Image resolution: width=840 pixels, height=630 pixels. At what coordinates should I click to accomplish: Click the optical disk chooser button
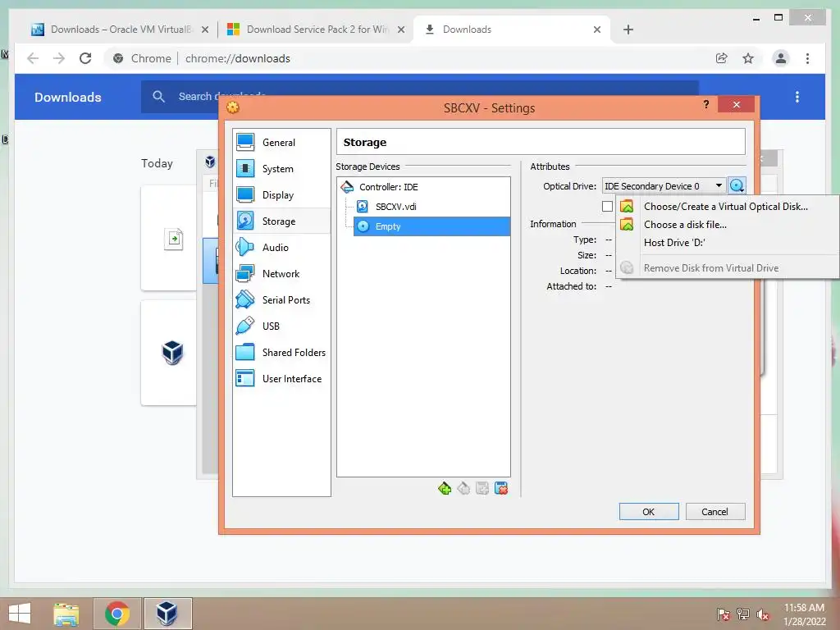click(737, 186)
